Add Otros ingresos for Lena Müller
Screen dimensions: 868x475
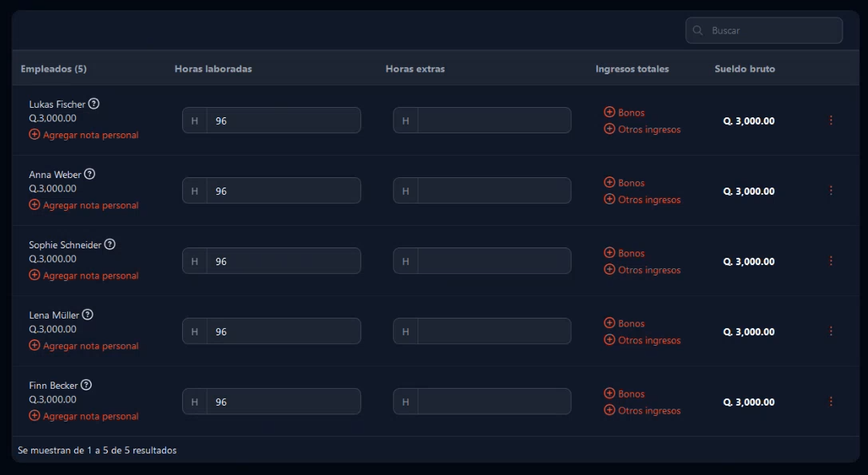(642, 340)
